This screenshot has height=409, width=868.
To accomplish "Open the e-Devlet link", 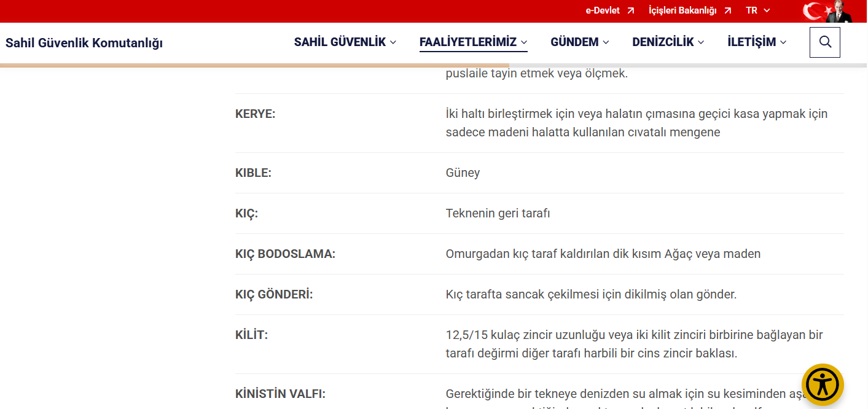I will tap(603, 10).
